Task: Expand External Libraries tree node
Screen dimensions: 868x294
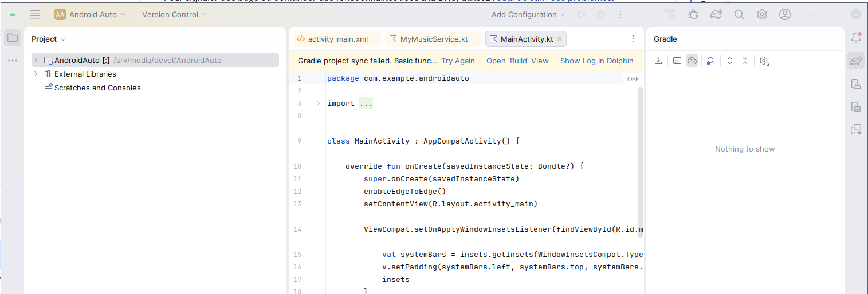Action: 36,74
